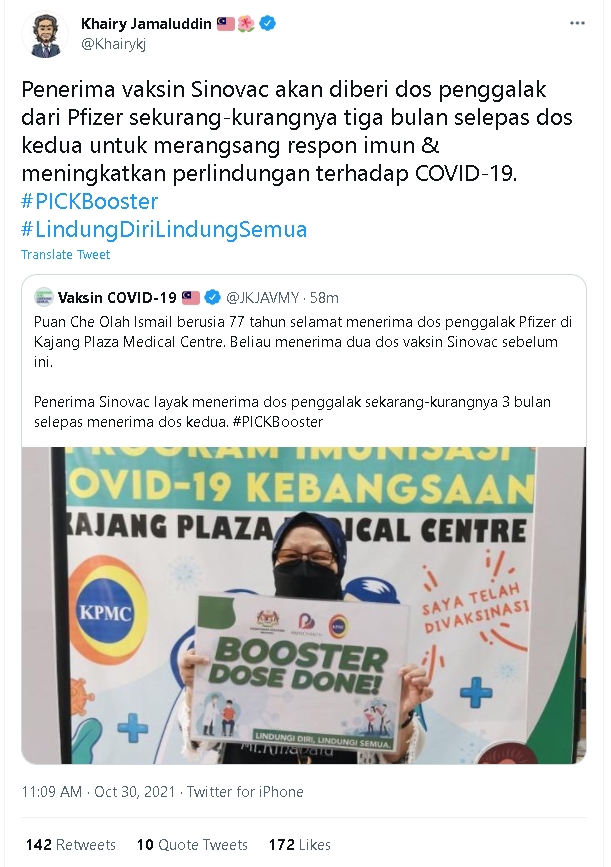Open the quoted tweet text body
The image size is (611, 867).
(303, 372)
